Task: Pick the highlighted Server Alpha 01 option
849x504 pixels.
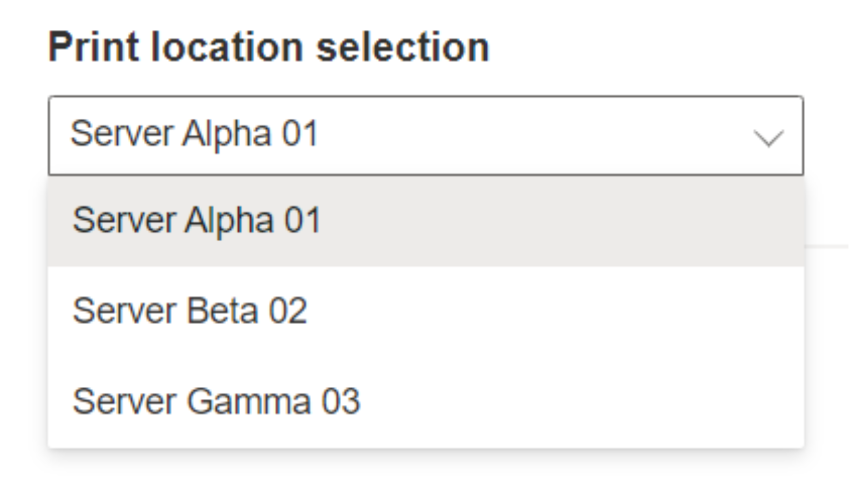Action: click(196, 220)
